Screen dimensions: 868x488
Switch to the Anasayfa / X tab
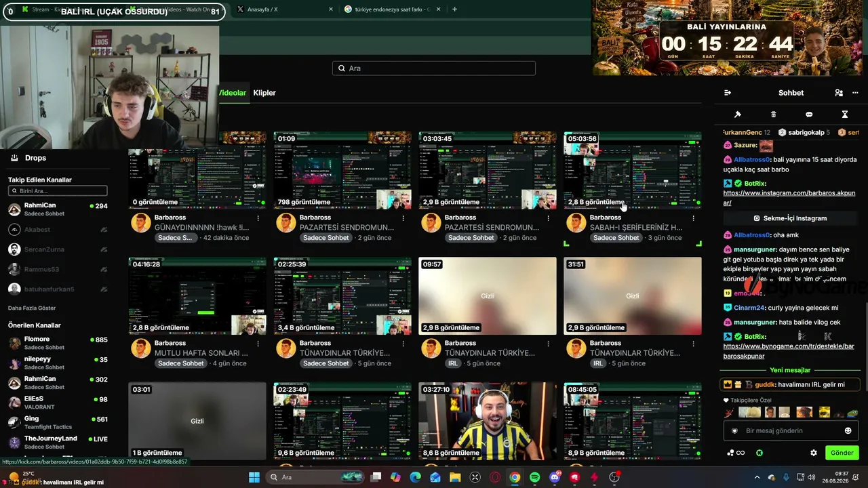[x=285, y=9]
